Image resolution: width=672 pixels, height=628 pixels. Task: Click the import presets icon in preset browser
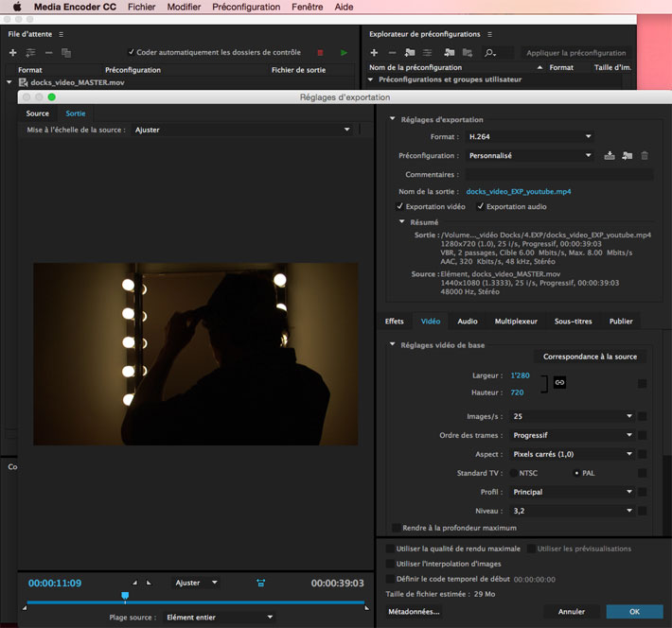pyautogui.click(x=450, y=52)
